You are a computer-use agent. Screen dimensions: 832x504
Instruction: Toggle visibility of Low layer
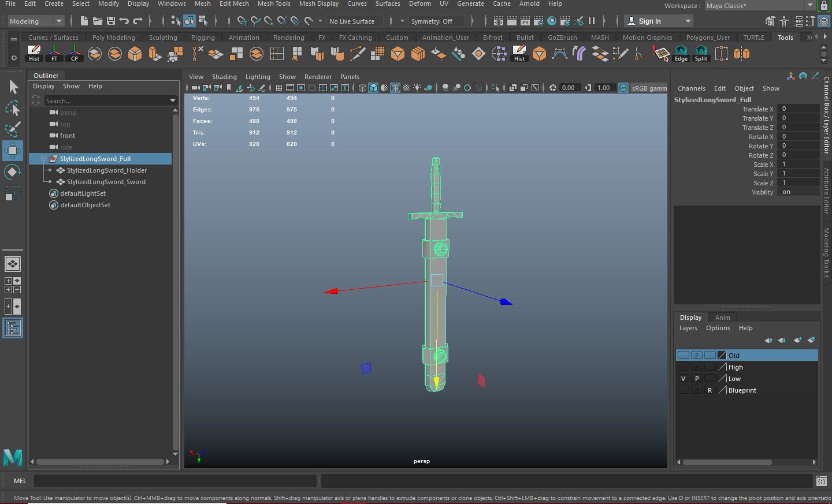tap(683, 379)
